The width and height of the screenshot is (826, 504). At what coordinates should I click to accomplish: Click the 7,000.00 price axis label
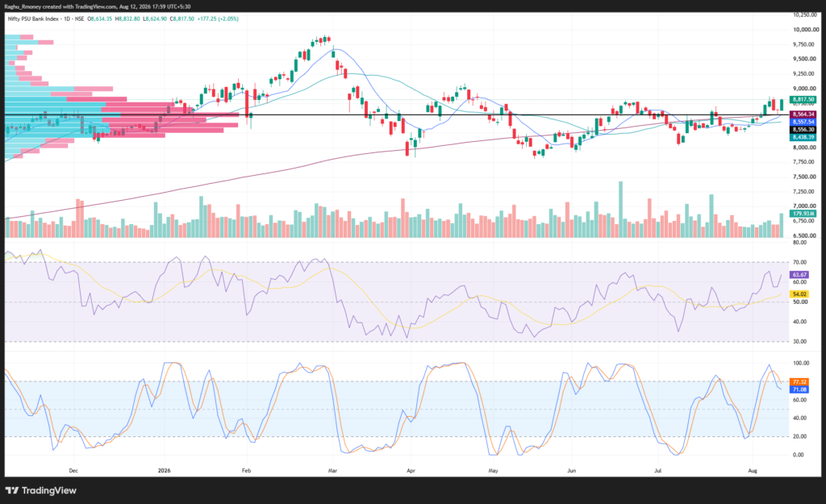[x=804, y=206]
